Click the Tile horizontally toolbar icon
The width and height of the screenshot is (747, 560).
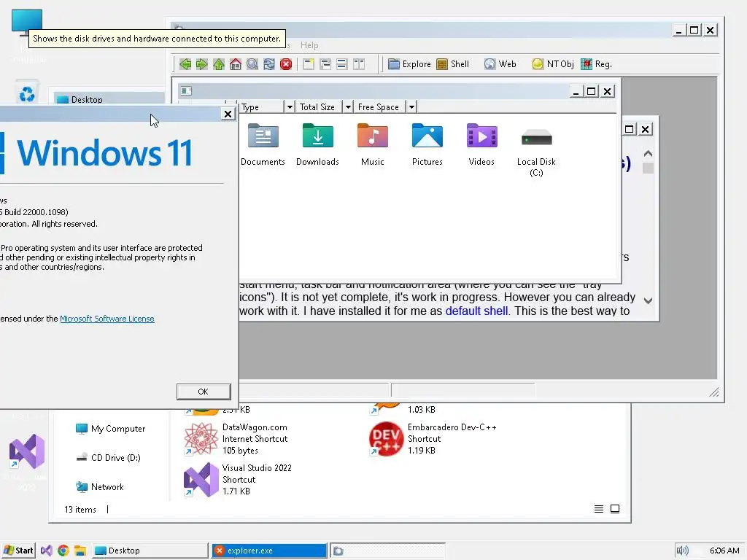341,64
